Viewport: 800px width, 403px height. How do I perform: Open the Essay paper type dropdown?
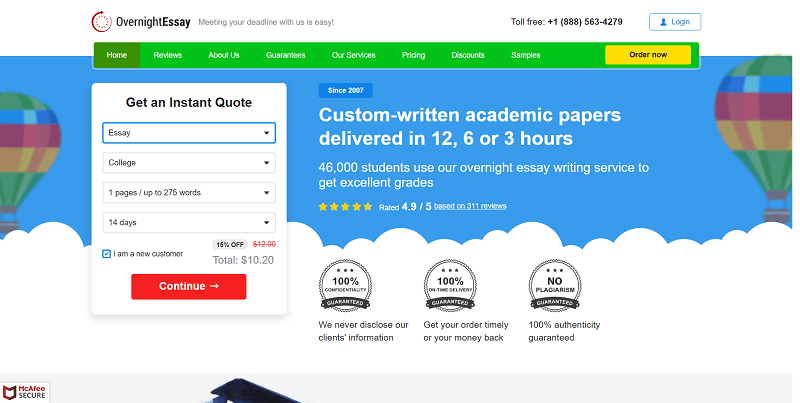[x=189, y=133]
